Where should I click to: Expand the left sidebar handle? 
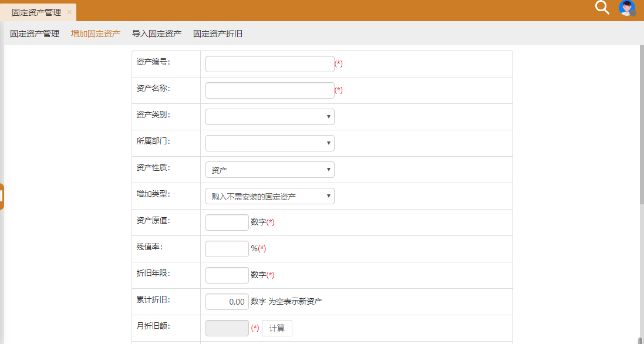pyautogui.click(x=2, y=197)
